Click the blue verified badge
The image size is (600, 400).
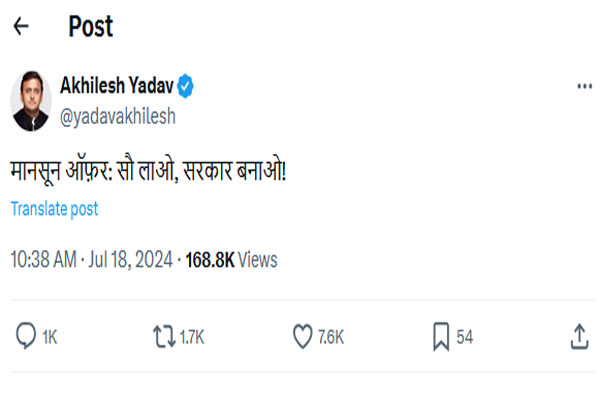[186, 88]
